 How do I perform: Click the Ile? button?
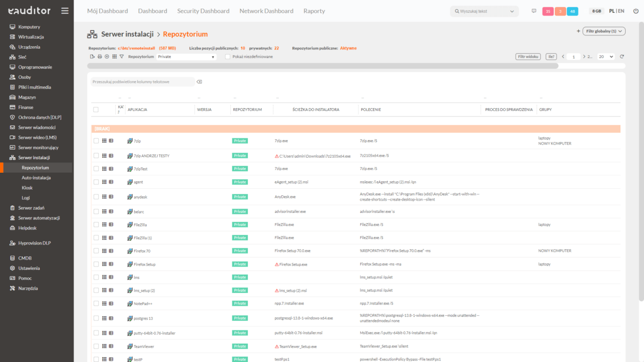pos(551,57)
